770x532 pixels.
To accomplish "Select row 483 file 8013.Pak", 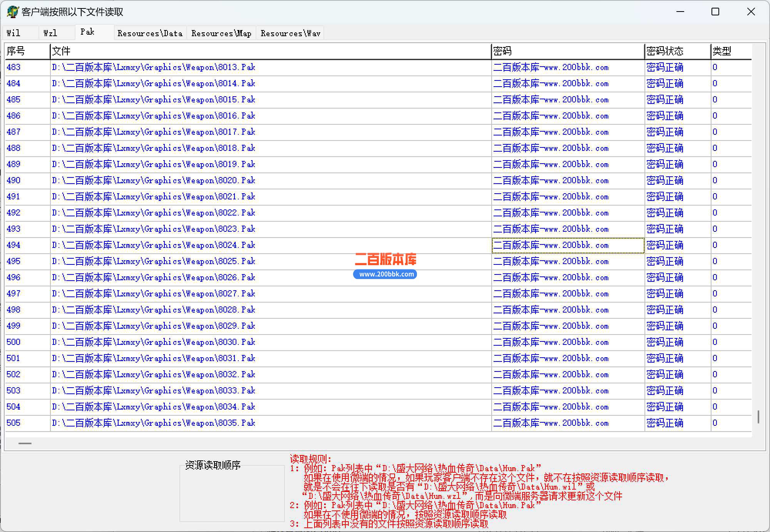I will tap(154, 67).
